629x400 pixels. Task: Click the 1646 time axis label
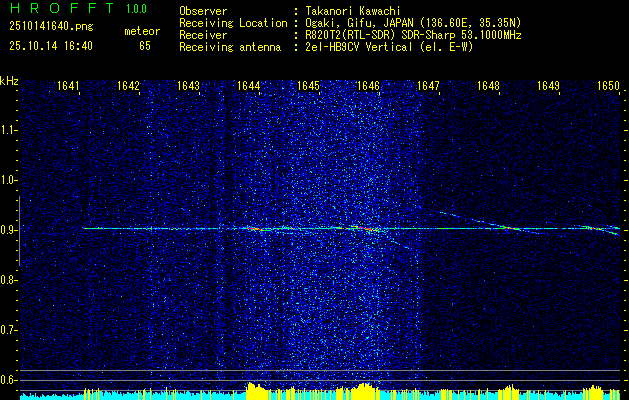(x=368, y=85)
